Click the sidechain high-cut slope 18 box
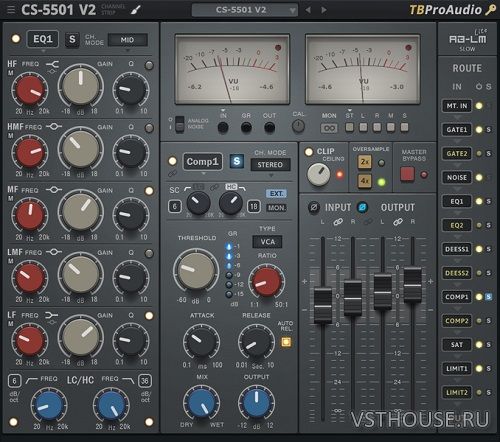 pyautogui.click(x=254, y=207)
